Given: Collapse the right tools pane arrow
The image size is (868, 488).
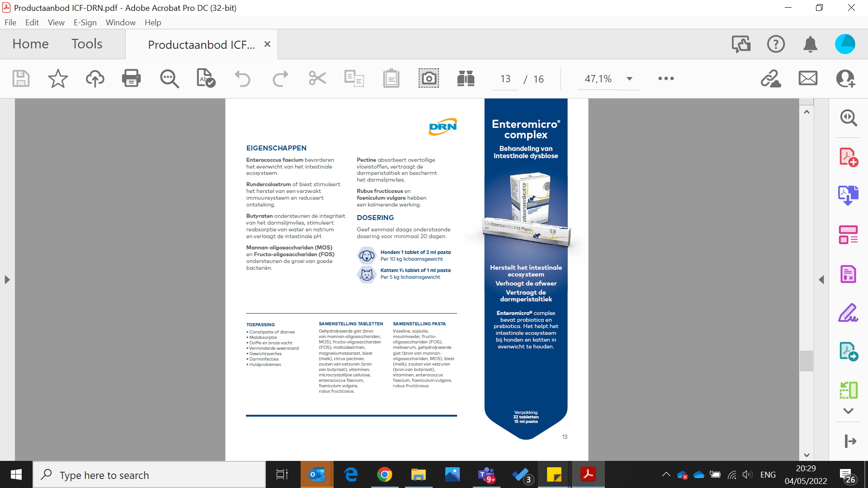Looking at the screenshot, I should (x=821, y=280).
